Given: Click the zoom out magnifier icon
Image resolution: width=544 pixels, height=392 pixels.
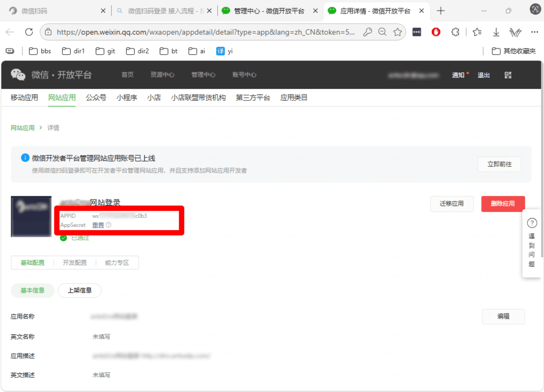Looking at the screenshot, I should [382, 32].
